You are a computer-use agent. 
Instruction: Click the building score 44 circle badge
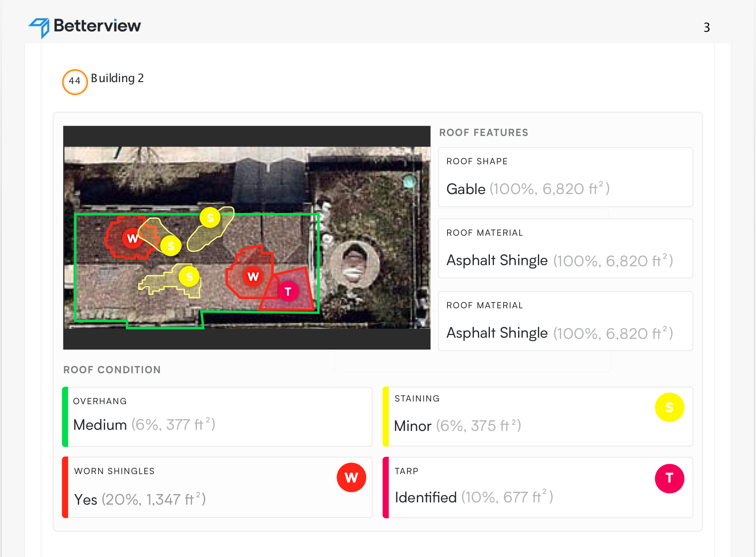point(75,82)
